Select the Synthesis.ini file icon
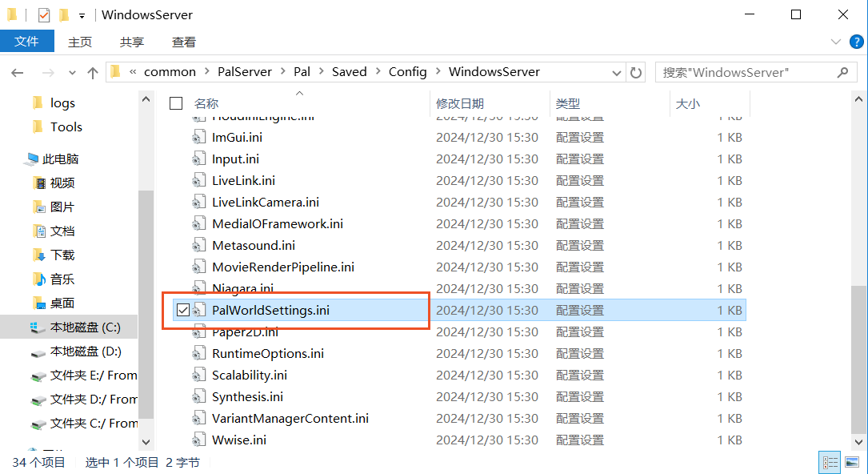The height and width of the screenshot is (474, 868). pyautogui.click(x=199, y=396)
